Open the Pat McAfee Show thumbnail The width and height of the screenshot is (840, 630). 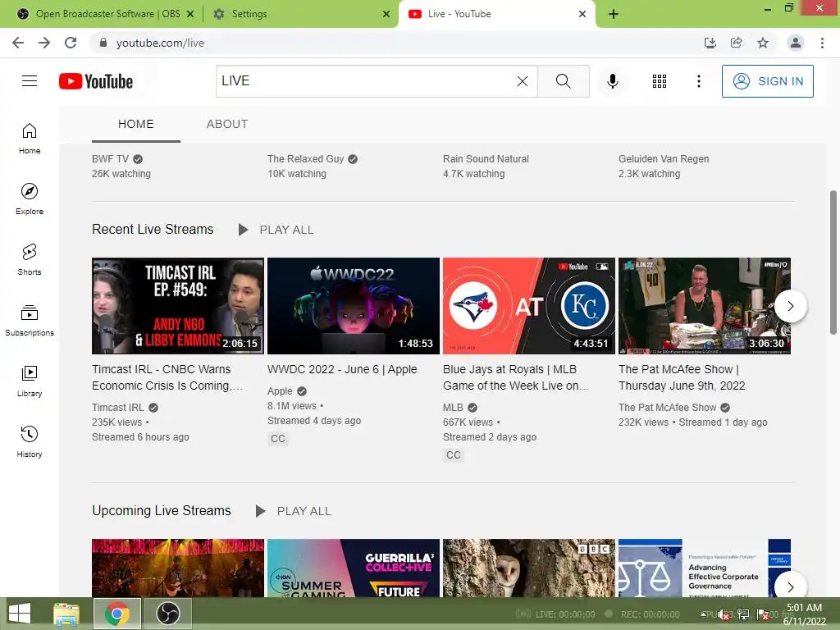[x=705, y=306]
